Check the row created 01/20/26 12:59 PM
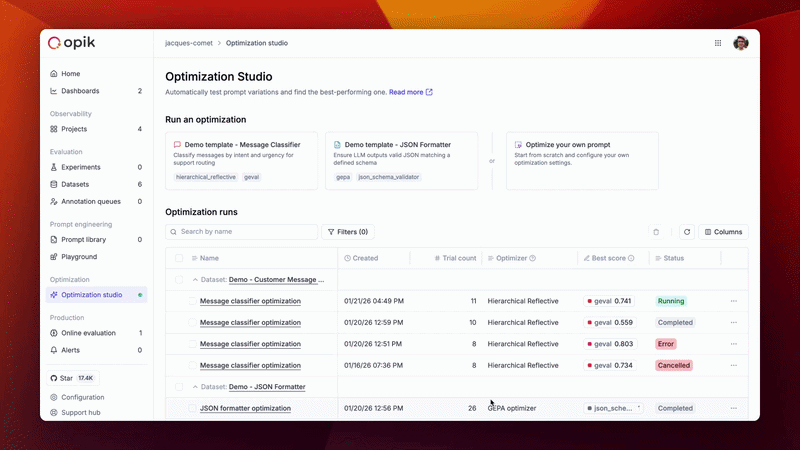This screenshot has width=800, height=450. (192, 322)
